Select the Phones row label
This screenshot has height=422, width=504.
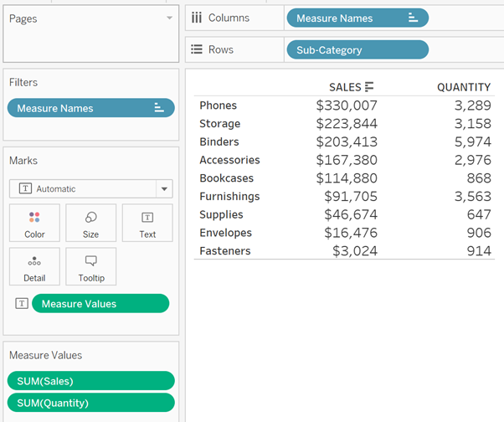click(218, 105)
